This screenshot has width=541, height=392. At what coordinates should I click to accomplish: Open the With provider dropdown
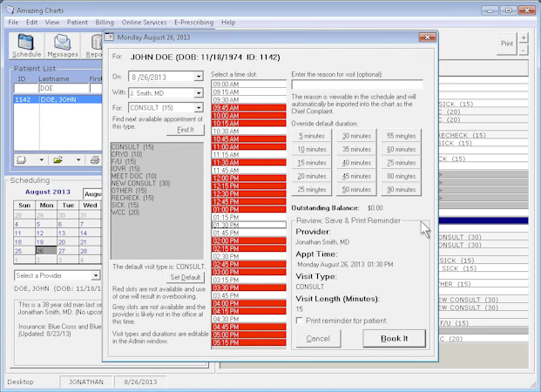[199, 93]
